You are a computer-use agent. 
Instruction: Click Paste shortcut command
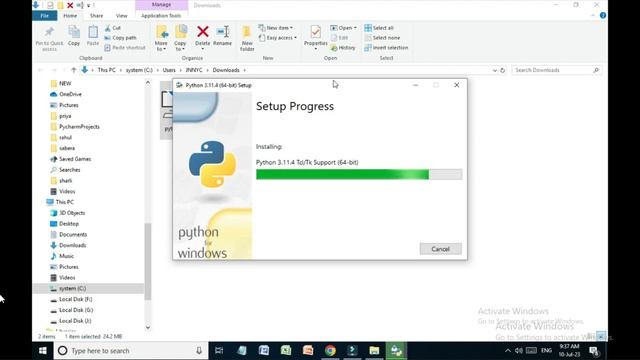pyautogui.click(x=125, y=48)
